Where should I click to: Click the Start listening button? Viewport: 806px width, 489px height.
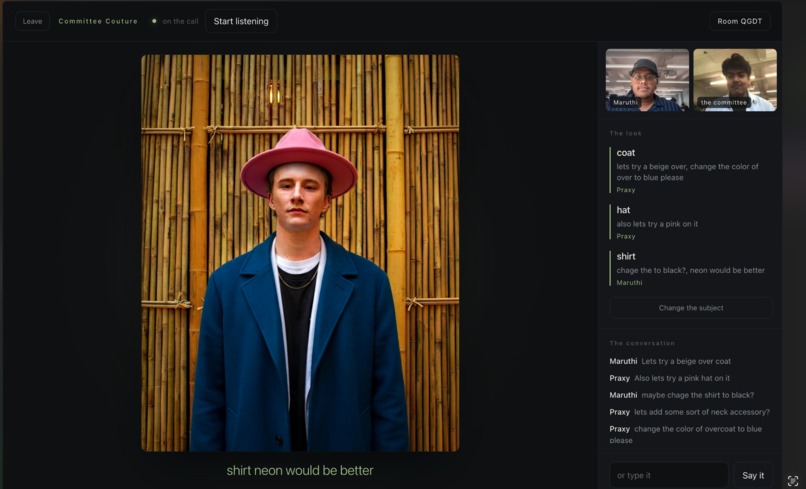point(241,21)
